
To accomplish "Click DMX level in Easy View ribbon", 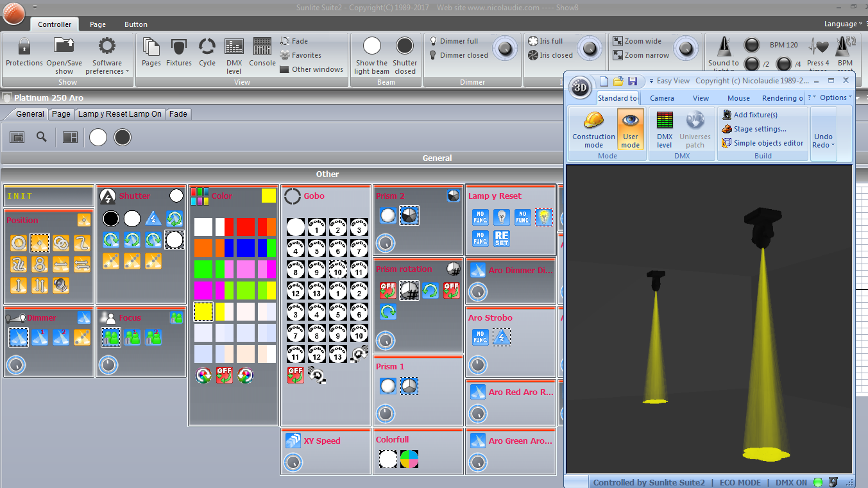I will click(665, 130).
